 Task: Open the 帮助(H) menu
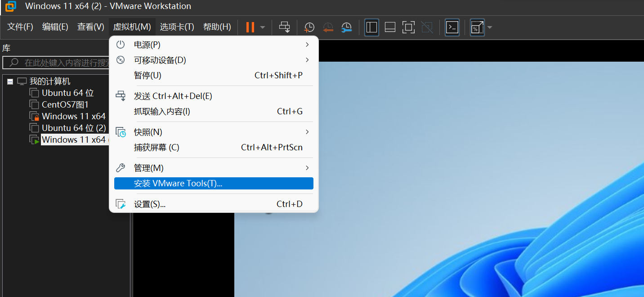click(x=217, y=27)
